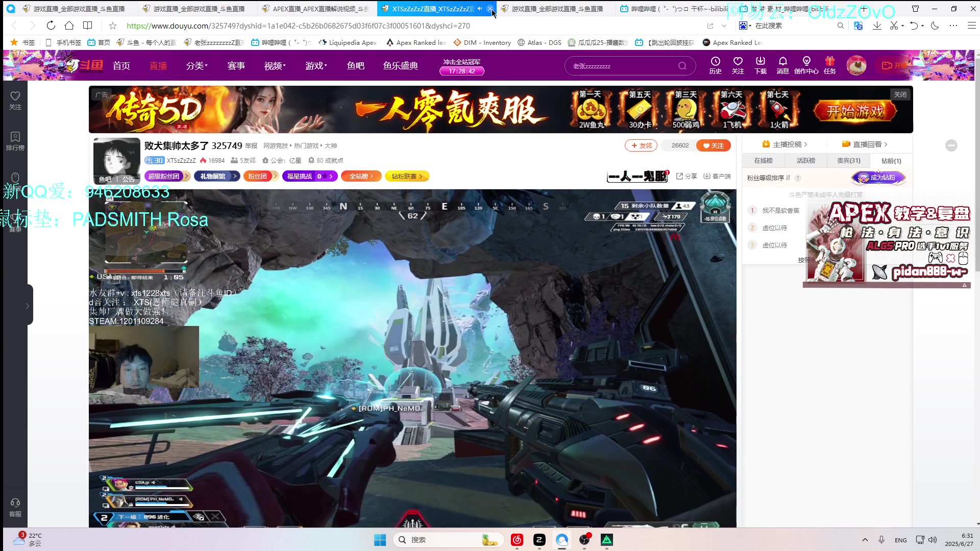Open 客服 support in the left sidebar
This screenshot has height=551, width=980.
(15, 508)
